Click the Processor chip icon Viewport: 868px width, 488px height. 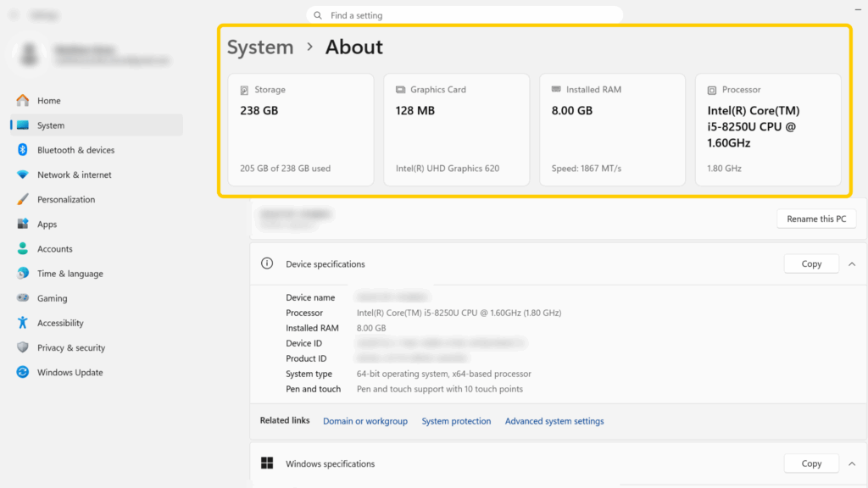point(713,89)
